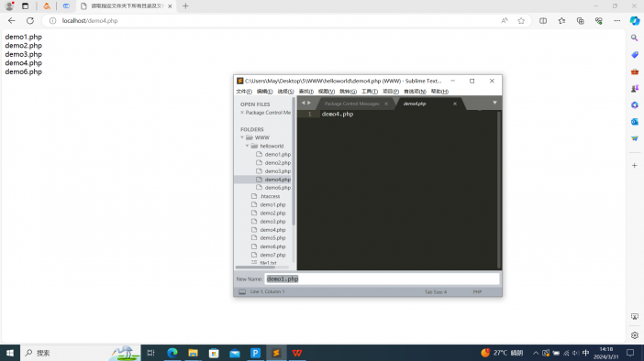Close Package Control Me in Open Files

point(242,113)
